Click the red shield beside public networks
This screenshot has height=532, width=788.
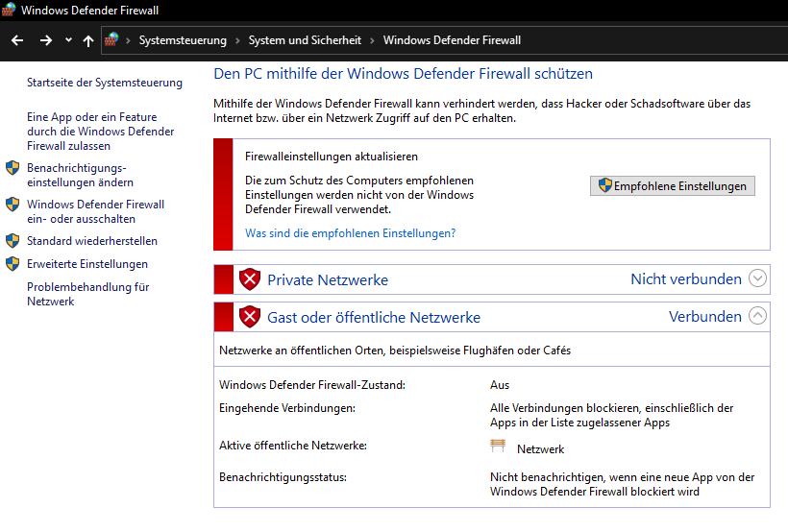coord(250,317)
